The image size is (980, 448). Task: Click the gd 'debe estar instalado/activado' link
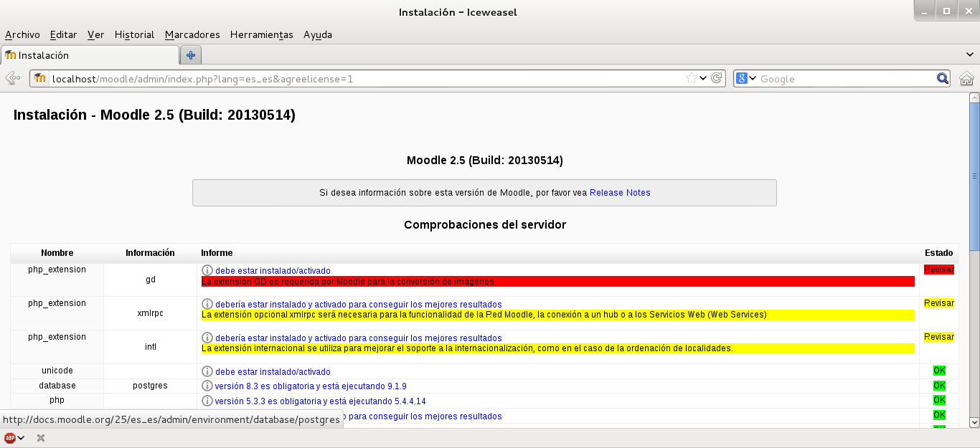[273, 270]
